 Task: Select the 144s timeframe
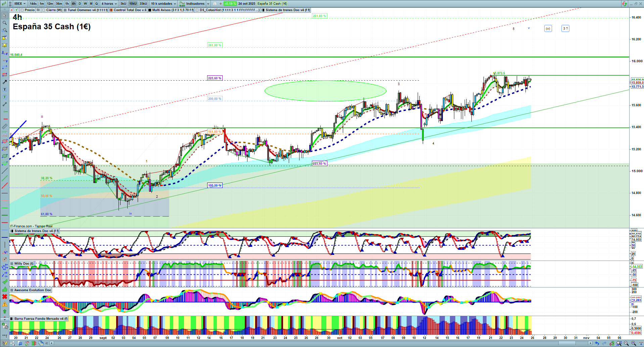click(33, 4)
